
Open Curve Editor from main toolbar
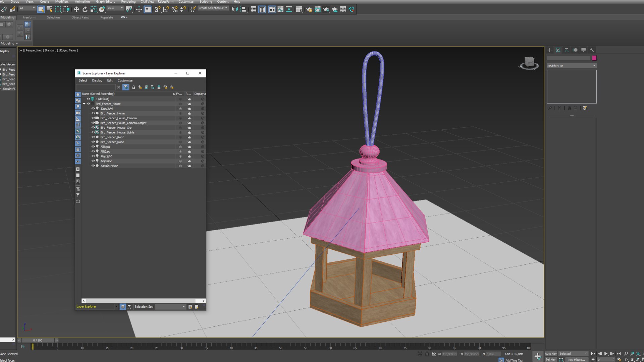pos(280,9)
